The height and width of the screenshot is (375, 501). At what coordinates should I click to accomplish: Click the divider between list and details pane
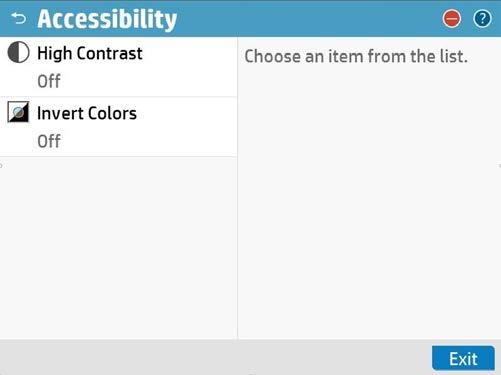click(237, 188)
